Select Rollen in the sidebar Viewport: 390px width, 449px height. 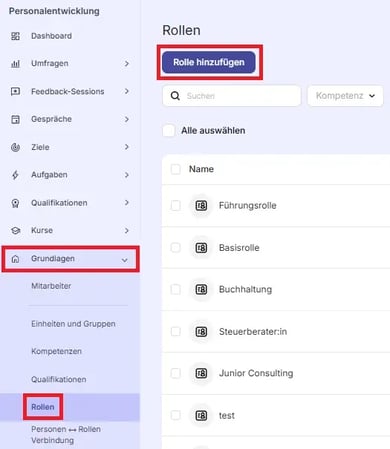tap(43, 407)
